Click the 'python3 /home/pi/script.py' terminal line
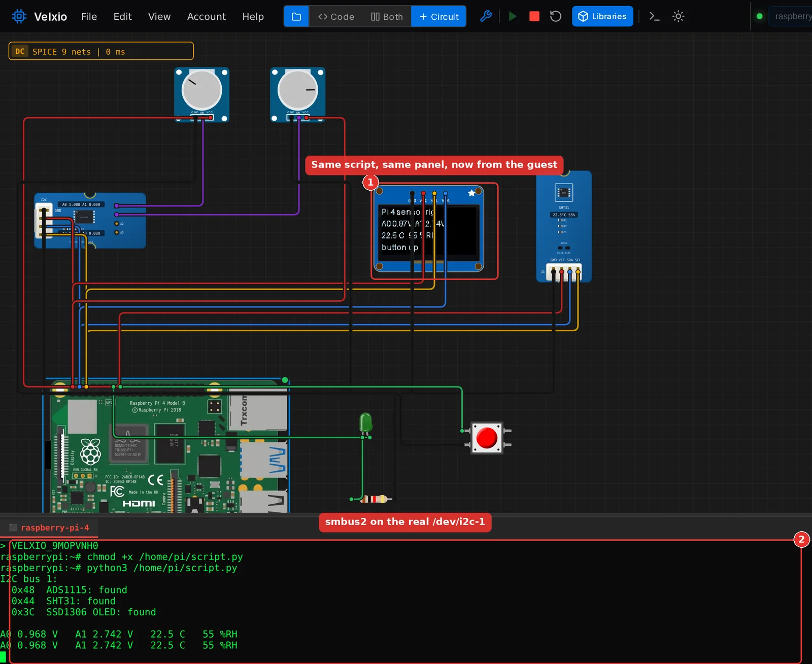This screenshot has width=812, height=664. [162, 568]
